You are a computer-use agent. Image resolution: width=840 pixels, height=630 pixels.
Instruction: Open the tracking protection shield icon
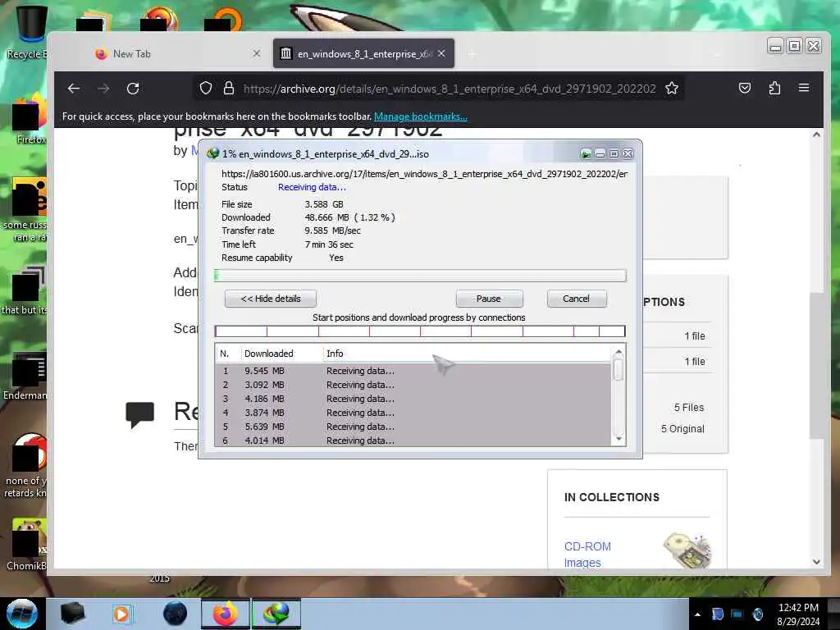pyautogui.click(x=206, y=88)
